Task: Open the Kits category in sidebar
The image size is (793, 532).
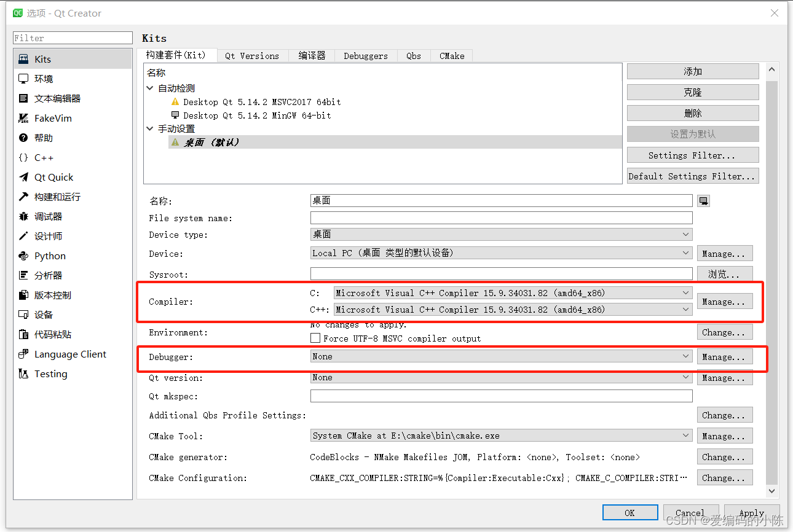Action: click(73, 59)
